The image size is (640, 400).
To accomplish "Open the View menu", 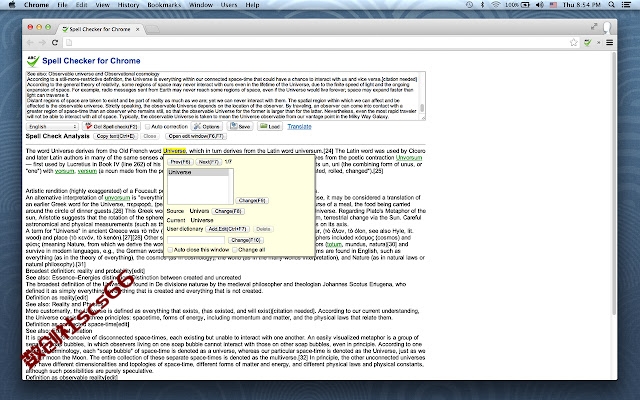I will click(x=102, y=5).
